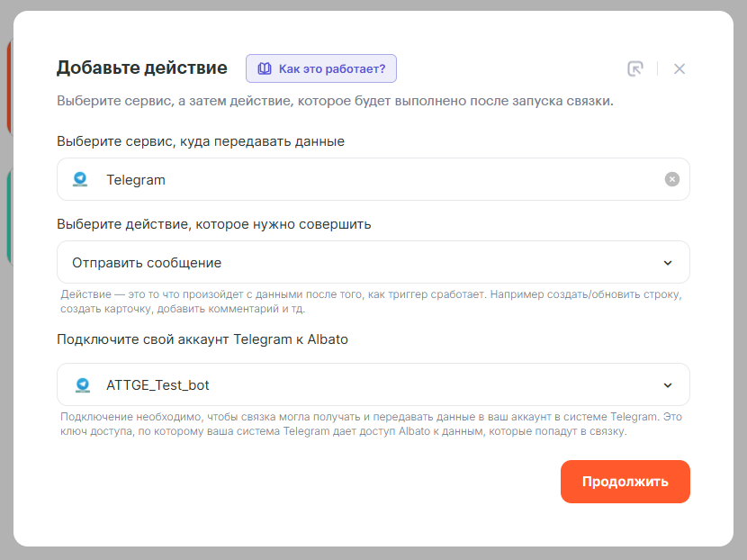Click the book icon beside 'Как это работает?'
This screenshot has width=747, height=560.
tap(265, 68)
